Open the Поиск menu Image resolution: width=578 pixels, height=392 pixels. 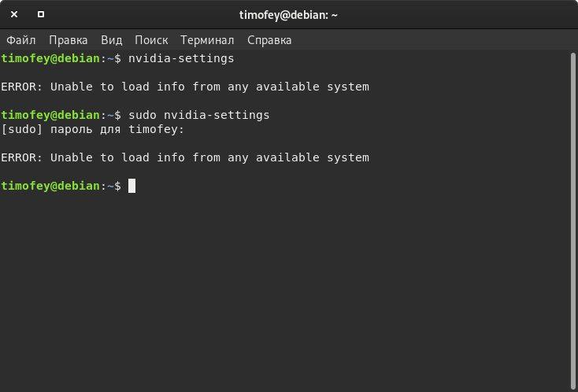[151, 39]
